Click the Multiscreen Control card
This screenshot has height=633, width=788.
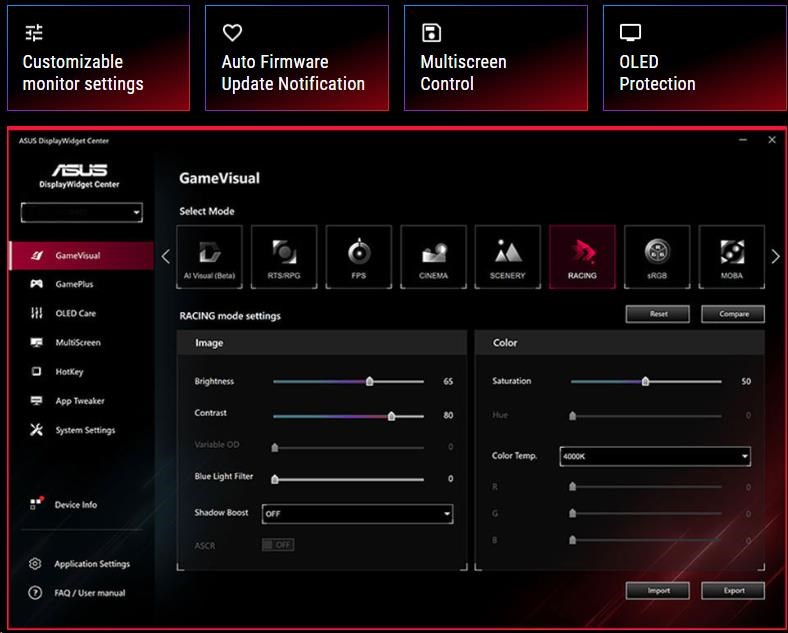[x=496, y=58]
